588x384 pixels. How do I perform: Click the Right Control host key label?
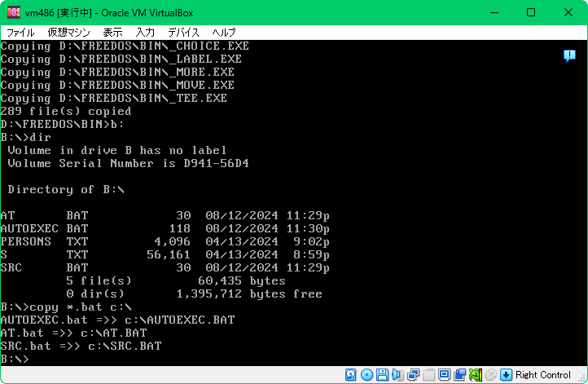542,374
